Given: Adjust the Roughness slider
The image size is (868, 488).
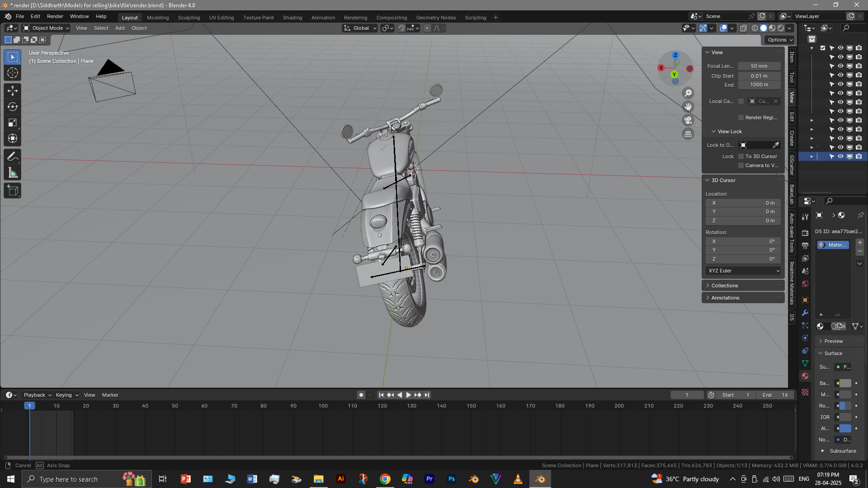Looking at the screenshot, I should pos(845,406).
